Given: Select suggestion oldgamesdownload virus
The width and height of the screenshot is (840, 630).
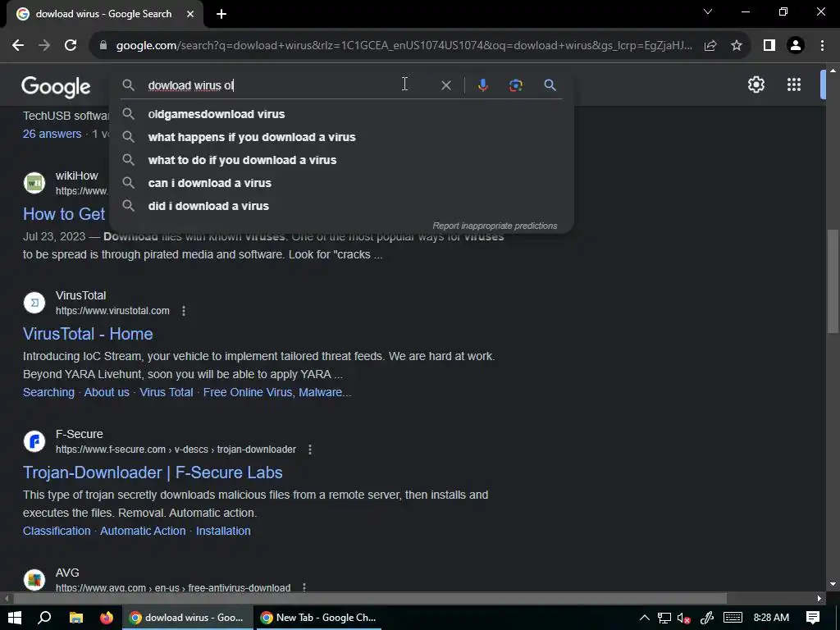Looking at the screenshot, I should (x=341, y=114).
